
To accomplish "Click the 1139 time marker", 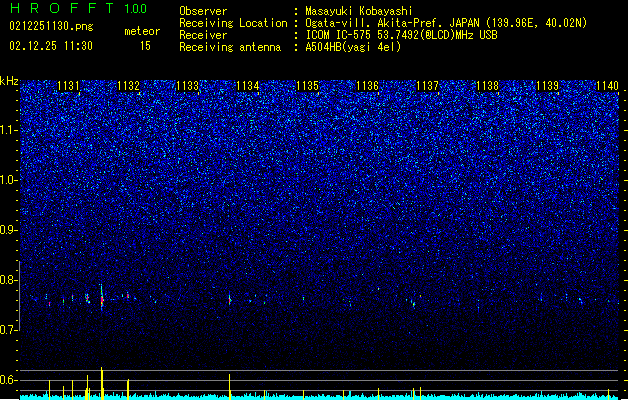I will coord(548,85).
